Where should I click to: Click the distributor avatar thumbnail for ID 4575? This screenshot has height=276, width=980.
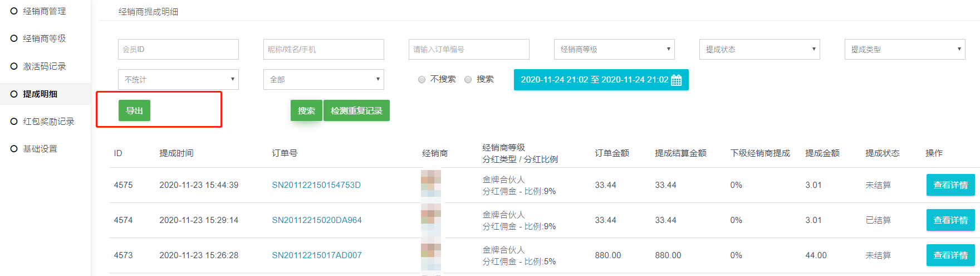click(x=431, y=185)
